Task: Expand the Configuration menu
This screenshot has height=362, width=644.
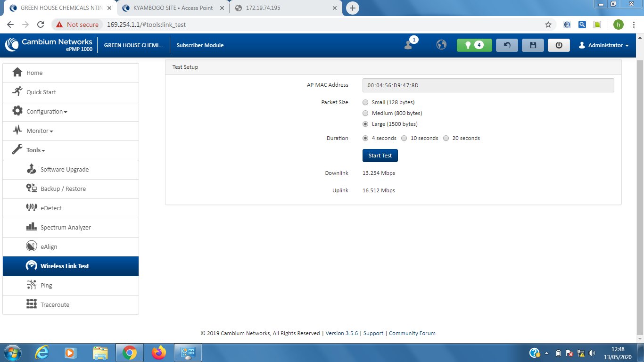Action: click(x=46, y=112)
